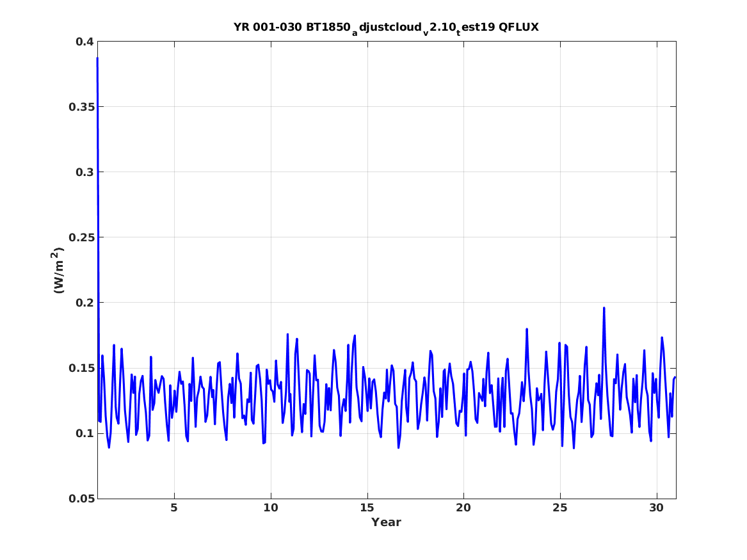Click y-axis tick label 0.35
The image size is (747, 560).
click(81, 107)
